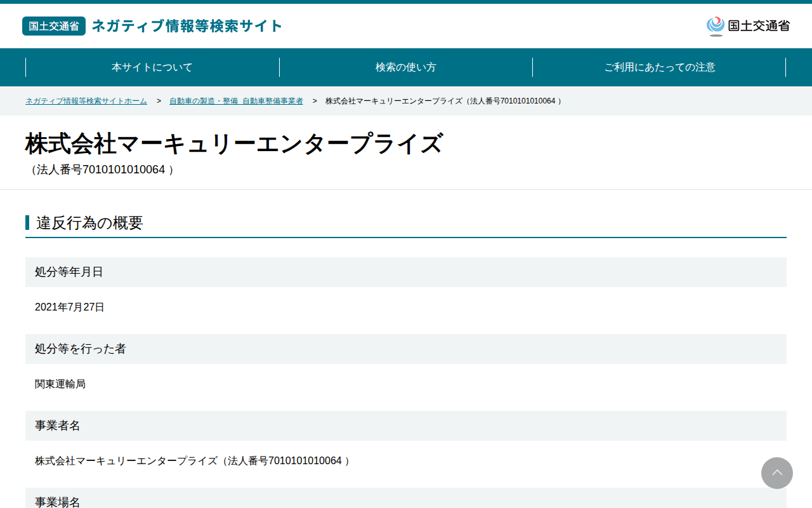Click the Ministry globe logo icon
The image size is (812, 508).
[x=716, y=26]
